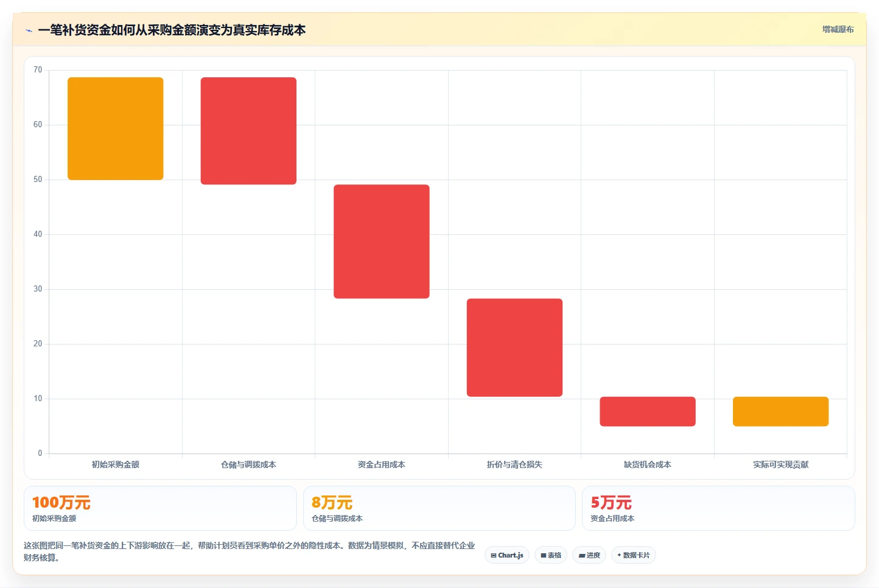Click the y-axis tick 40
This screenshot has width=879, height=588.
point(38,234)
